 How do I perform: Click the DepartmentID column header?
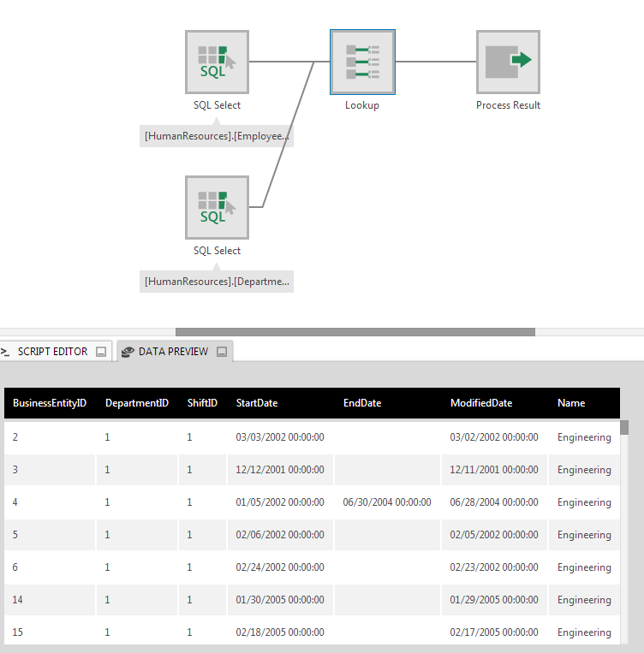pos(137,403)
